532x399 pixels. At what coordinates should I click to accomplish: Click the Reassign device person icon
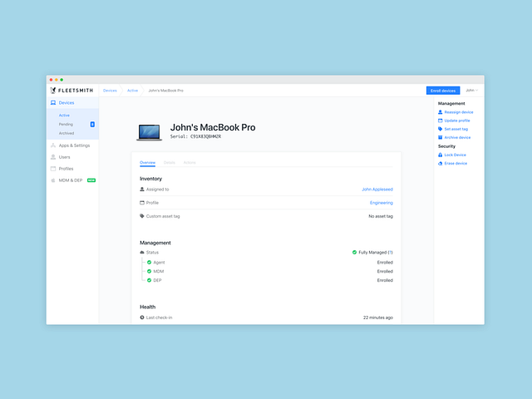(x=441, y=112)
